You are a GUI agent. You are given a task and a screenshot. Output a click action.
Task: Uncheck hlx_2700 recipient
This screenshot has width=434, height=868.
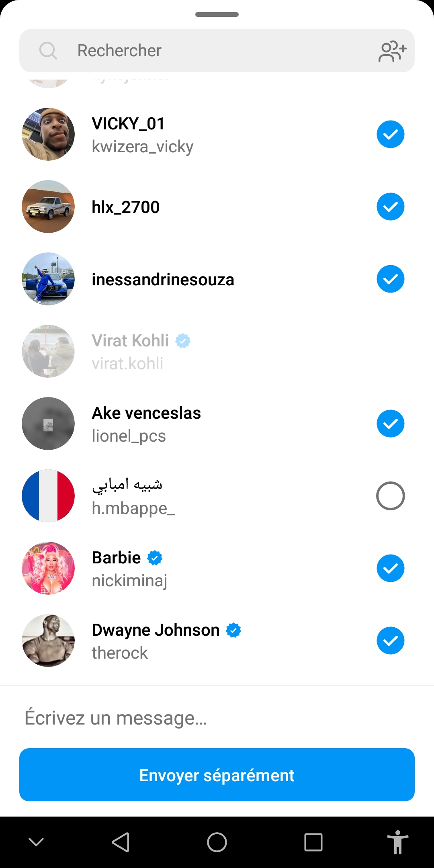(x=390, y=207)
